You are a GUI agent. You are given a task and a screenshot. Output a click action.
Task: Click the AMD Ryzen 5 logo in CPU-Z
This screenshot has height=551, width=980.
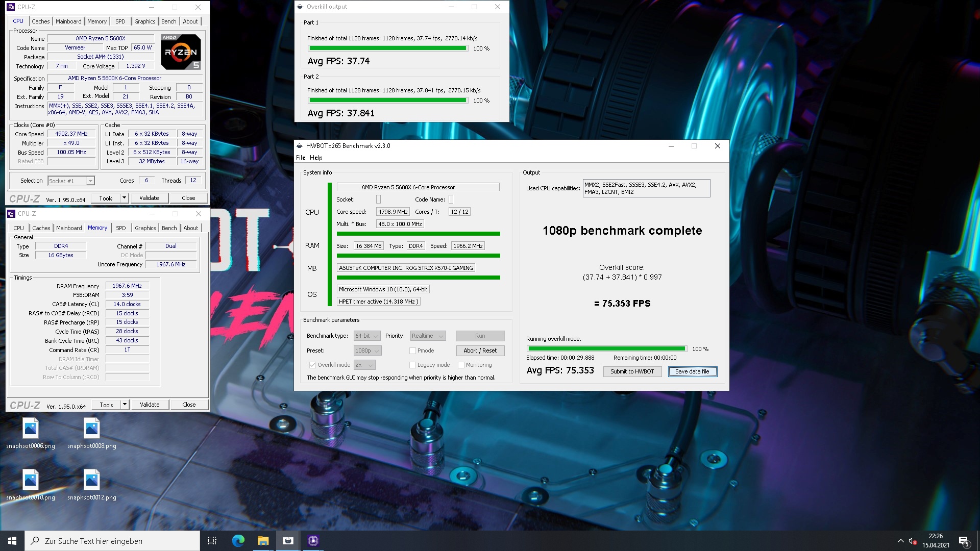point(181,52)
